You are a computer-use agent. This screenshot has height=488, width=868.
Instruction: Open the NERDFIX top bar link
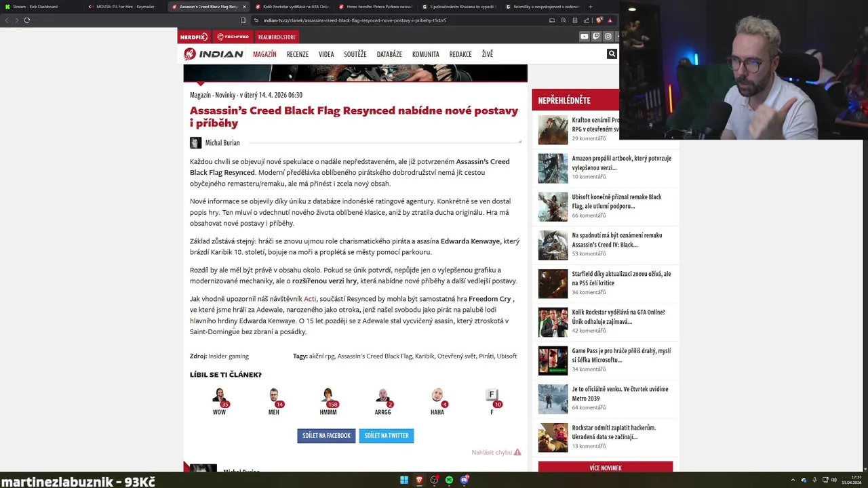point(195,37)
